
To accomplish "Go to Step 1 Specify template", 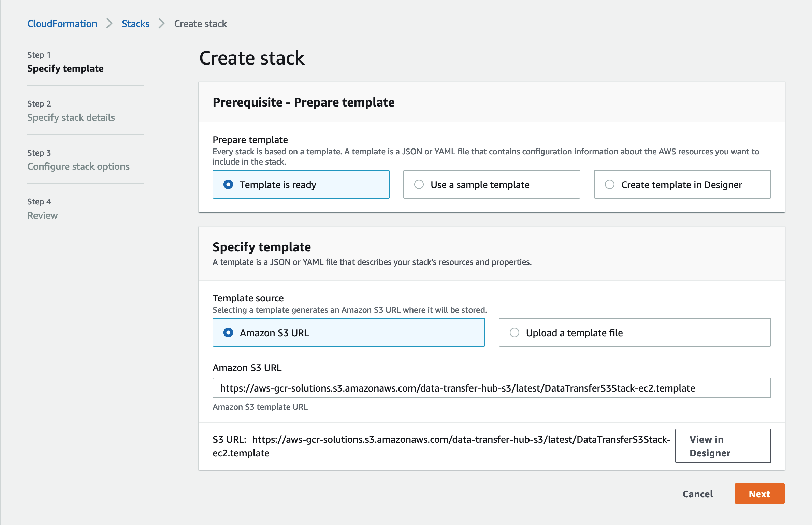I will [x=66, y=68].
